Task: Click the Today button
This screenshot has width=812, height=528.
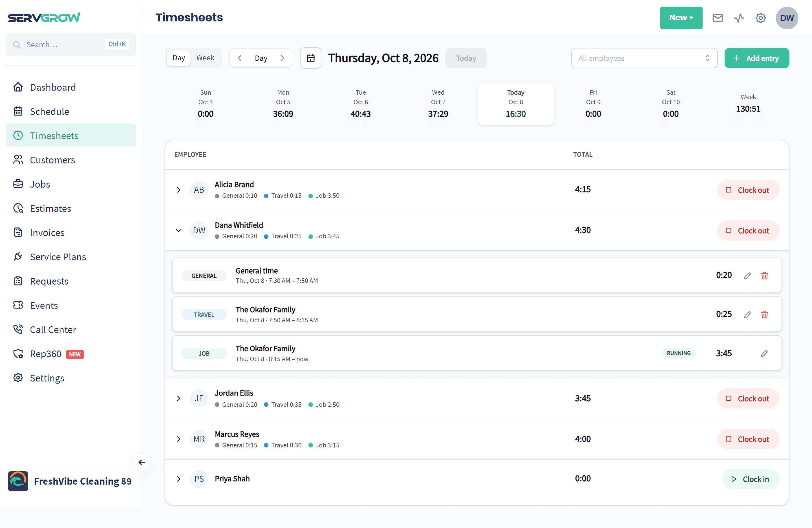Action: [x=466, y=58]
